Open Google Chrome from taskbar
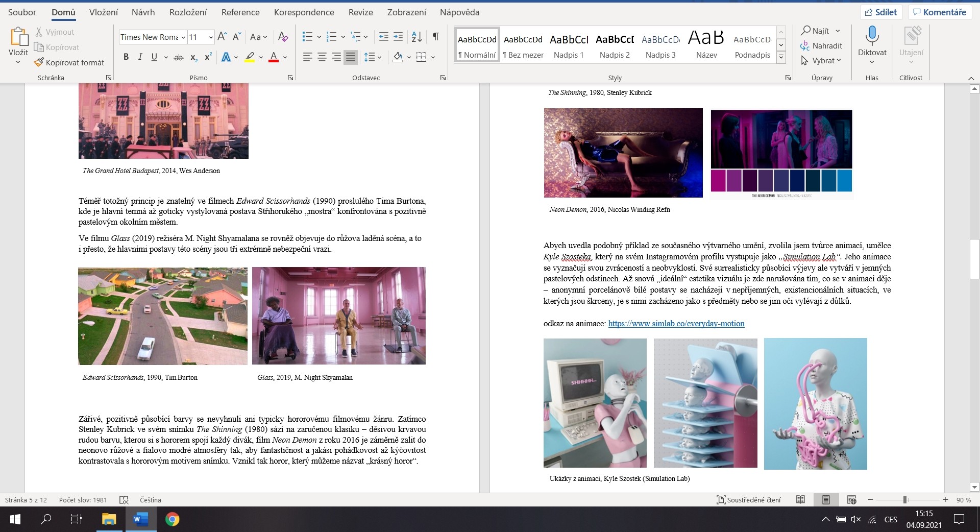 [172, 519]
